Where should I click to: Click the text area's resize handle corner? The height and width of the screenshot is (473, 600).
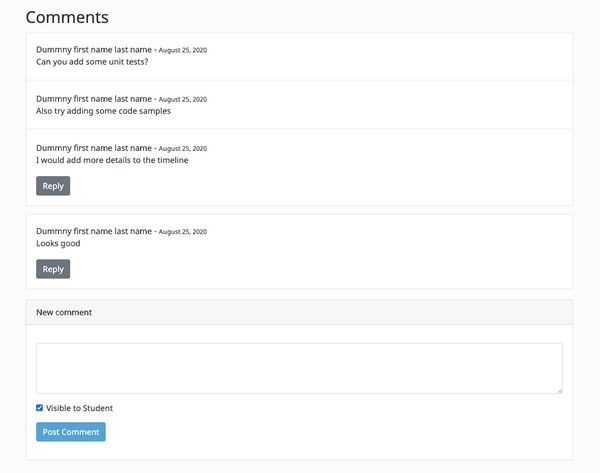pyautogui.click(x=559, y=390)
